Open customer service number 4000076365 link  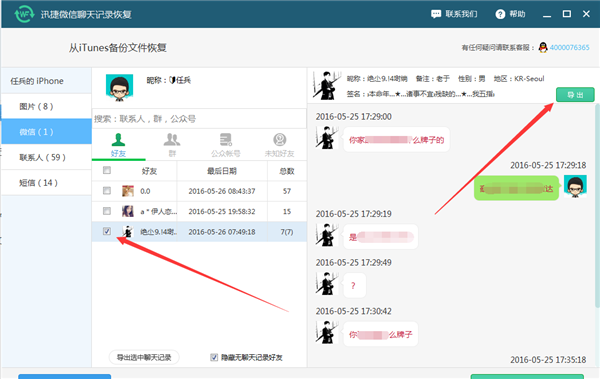pyautogui.click(x=569, y=47)
